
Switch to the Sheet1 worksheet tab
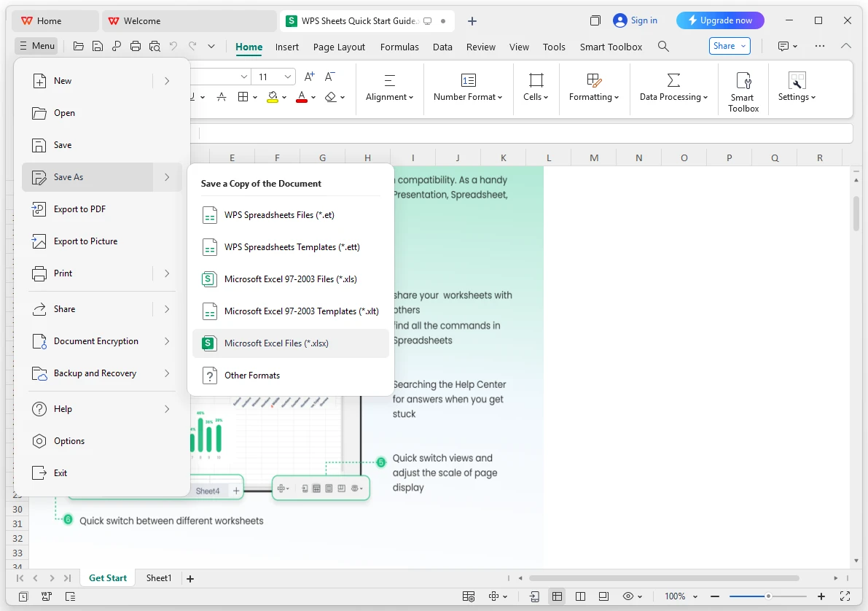point(159,577)
